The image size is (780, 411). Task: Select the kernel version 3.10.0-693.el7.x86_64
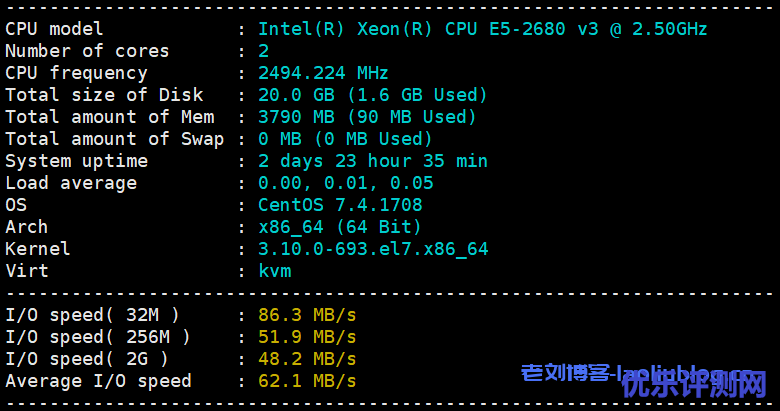pos(372,249)
